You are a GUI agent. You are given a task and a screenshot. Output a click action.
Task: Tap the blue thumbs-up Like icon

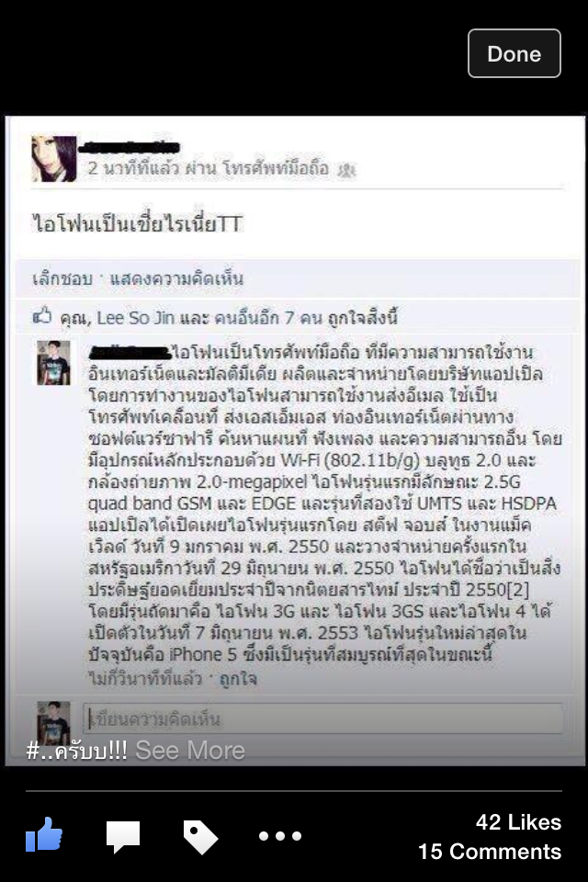(44, 835)
